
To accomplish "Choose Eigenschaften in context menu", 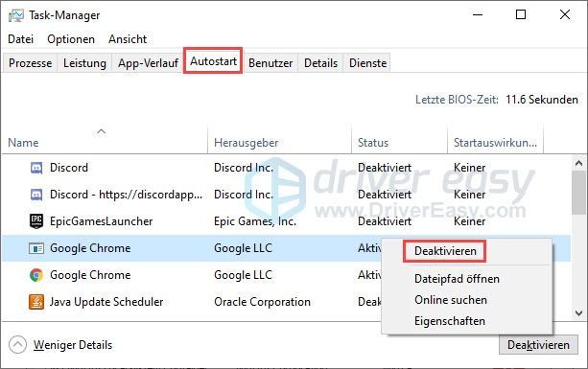I will 450,321.
